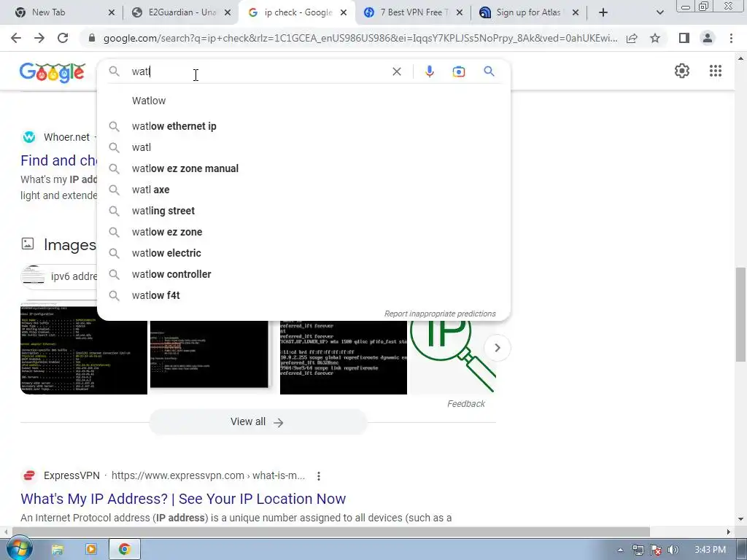This screenshot has height=560, width=747.
Task: Click the Chrome taskbar button
Action: coord(124,550)
